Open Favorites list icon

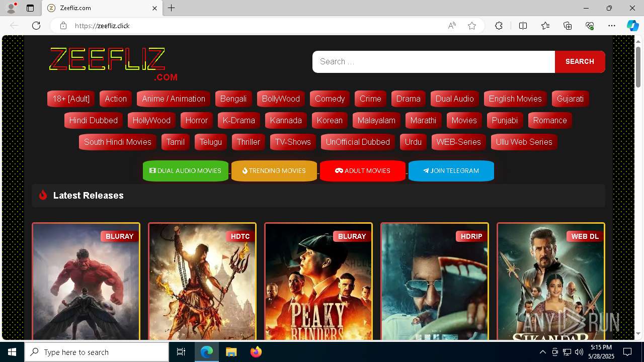pos(545,26)
